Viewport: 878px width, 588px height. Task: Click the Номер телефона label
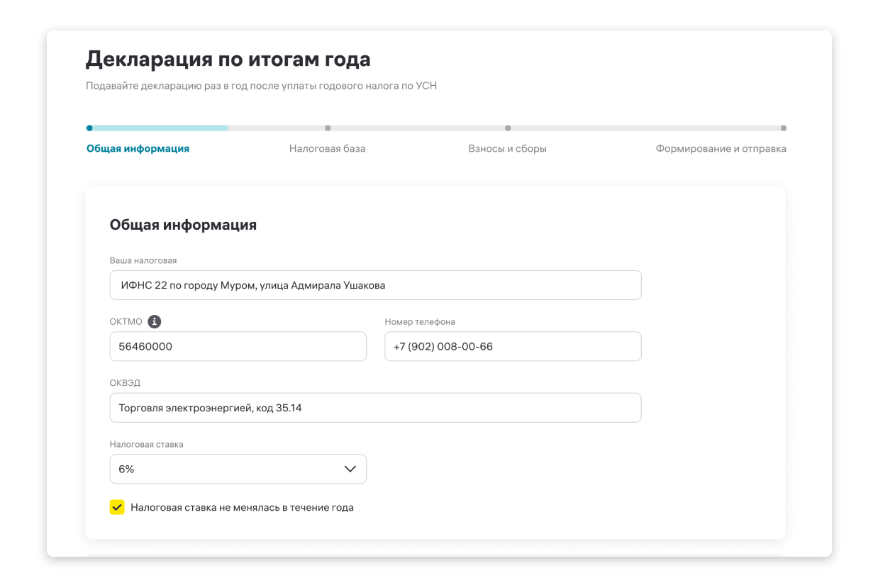click(x=420, y=321)
